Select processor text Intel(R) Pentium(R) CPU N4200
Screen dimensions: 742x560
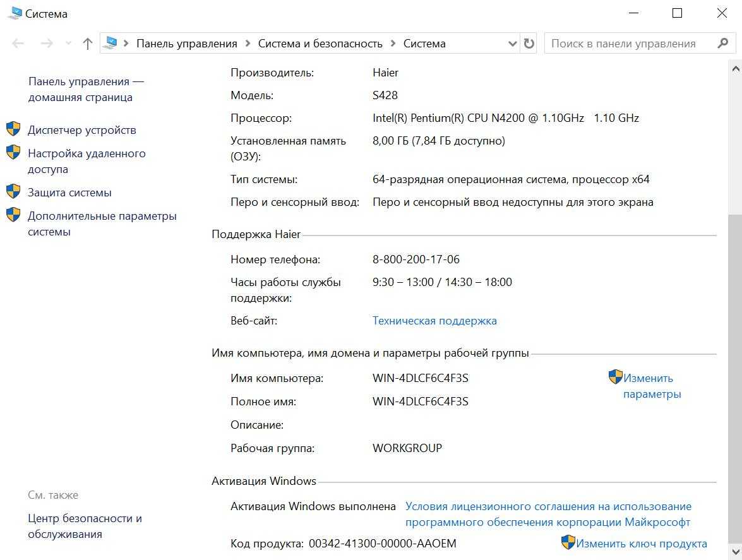tap(448, 118)
